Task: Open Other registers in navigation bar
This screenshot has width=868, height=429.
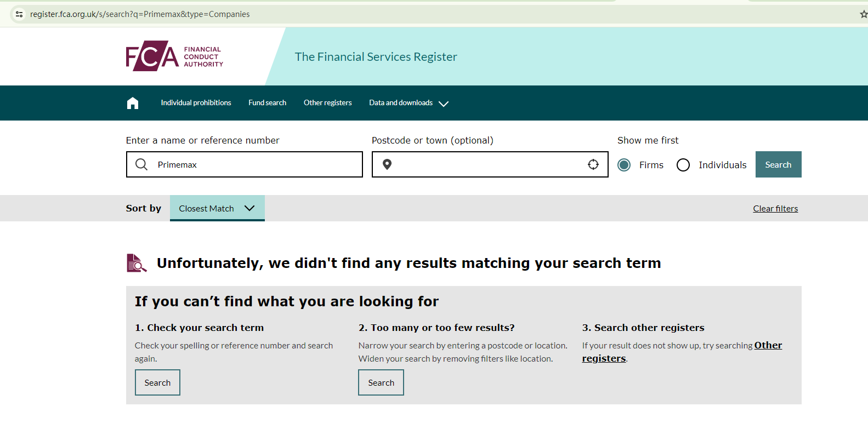Action: point(327,103)
